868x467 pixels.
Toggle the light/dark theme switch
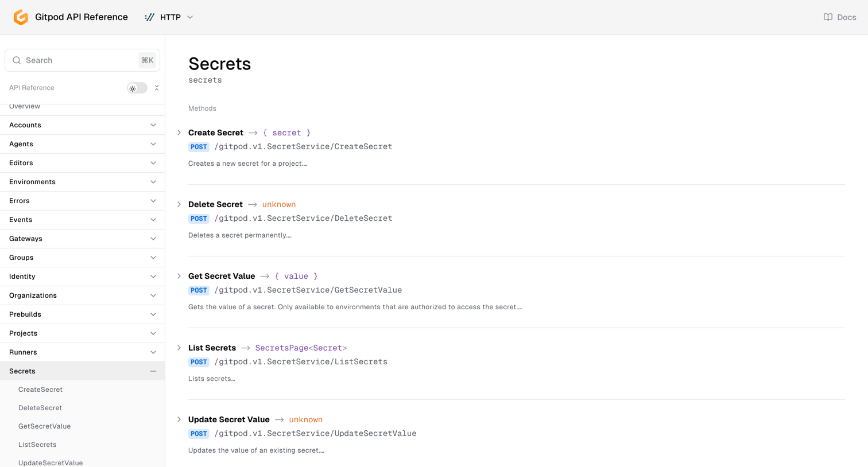coord(137,88)
